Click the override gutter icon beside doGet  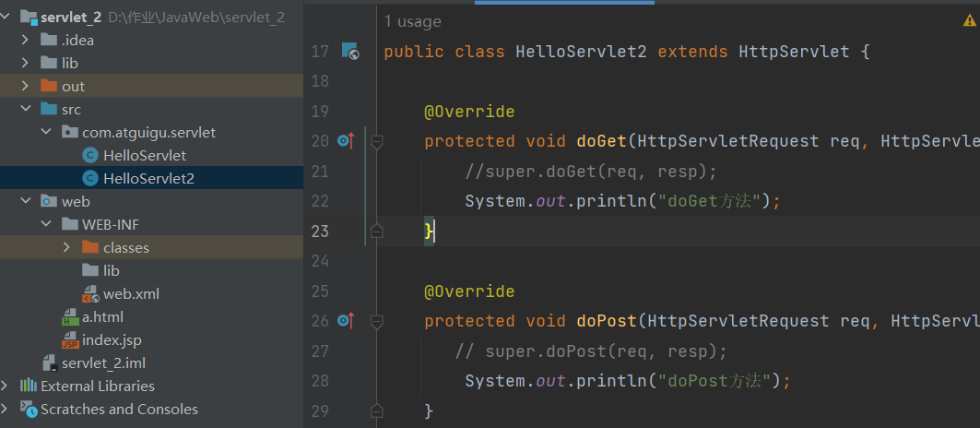click(346, 141)
